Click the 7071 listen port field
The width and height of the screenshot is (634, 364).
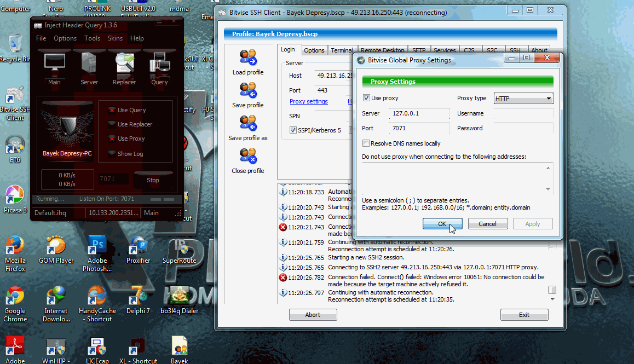point(113,179)
